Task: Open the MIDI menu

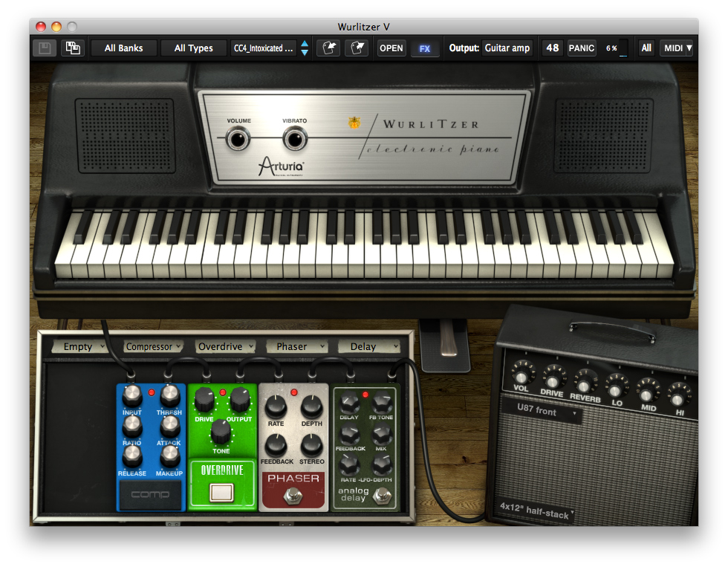Action: pos(677,48)
